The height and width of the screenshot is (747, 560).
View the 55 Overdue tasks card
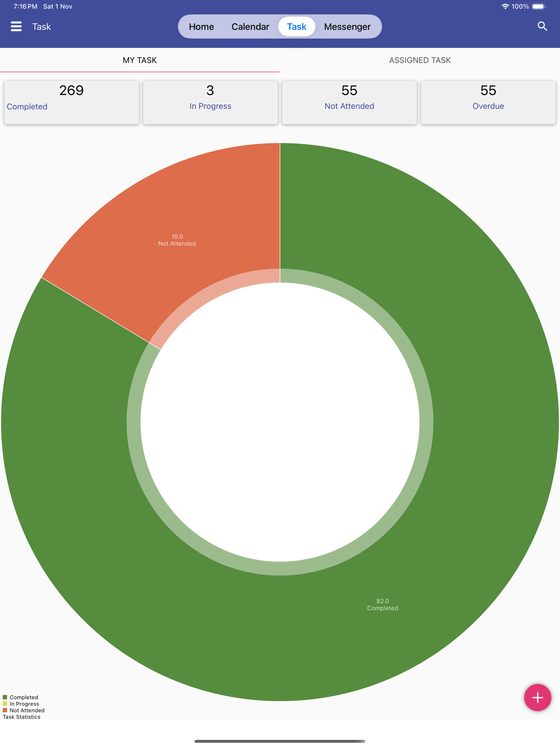(488, 102)
